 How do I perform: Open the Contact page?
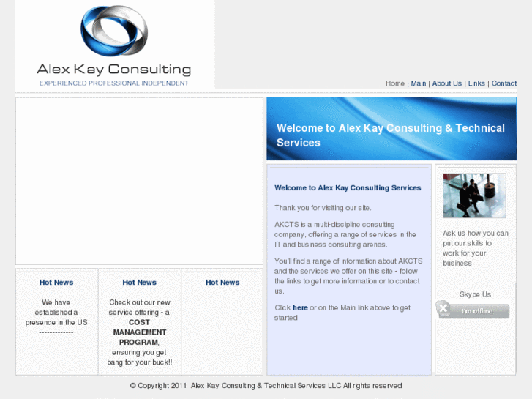pos(504,83)
